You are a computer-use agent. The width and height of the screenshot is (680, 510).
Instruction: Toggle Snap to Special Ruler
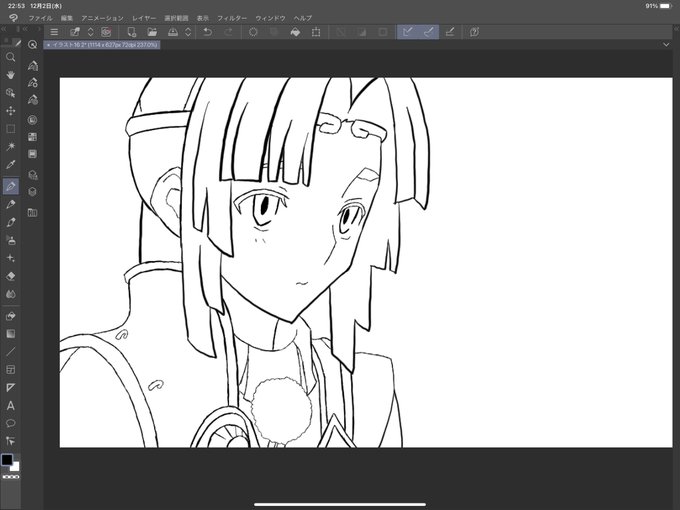(x=428, y=32)
